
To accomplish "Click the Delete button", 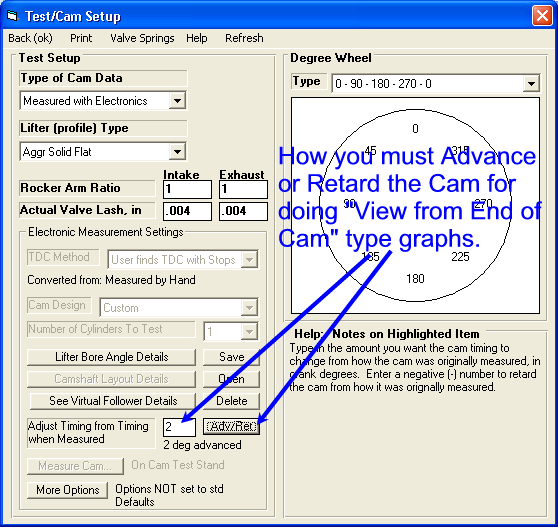I will (x=231, y=401).
